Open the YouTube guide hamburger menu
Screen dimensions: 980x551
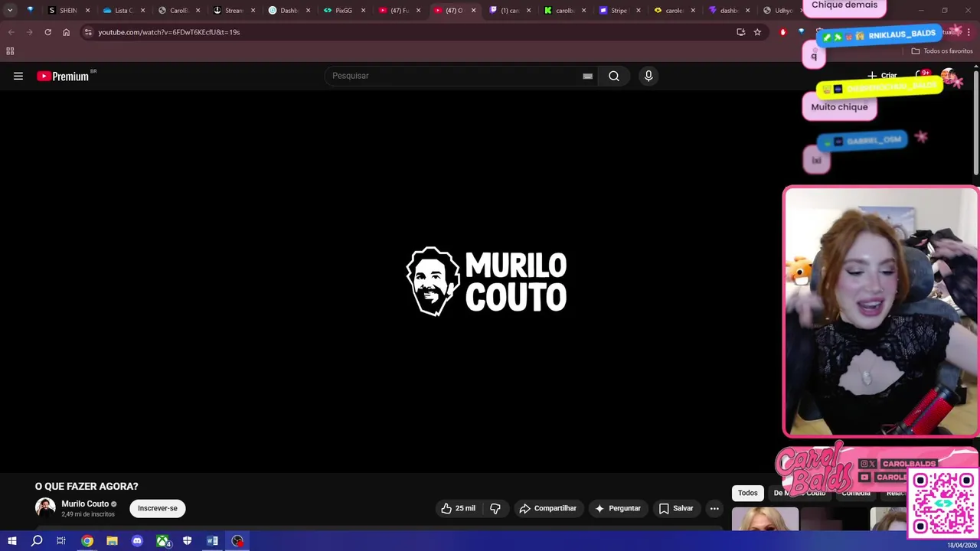point(18,76)
